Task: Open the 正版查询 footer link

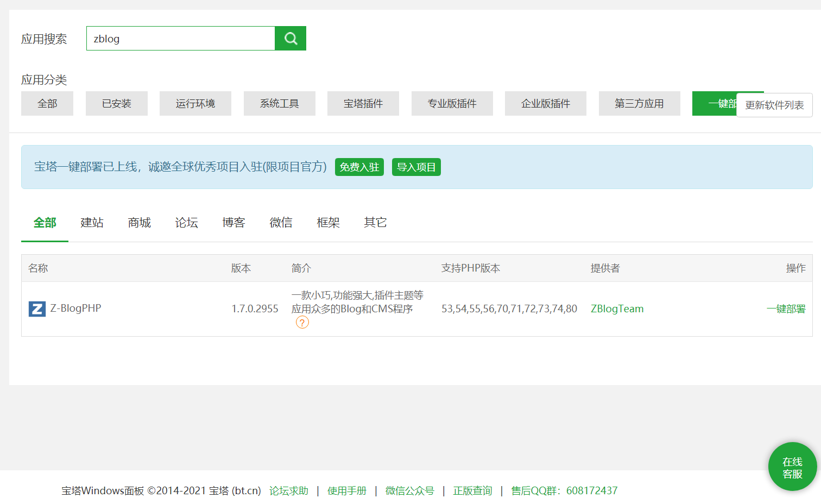Action: 473,491
